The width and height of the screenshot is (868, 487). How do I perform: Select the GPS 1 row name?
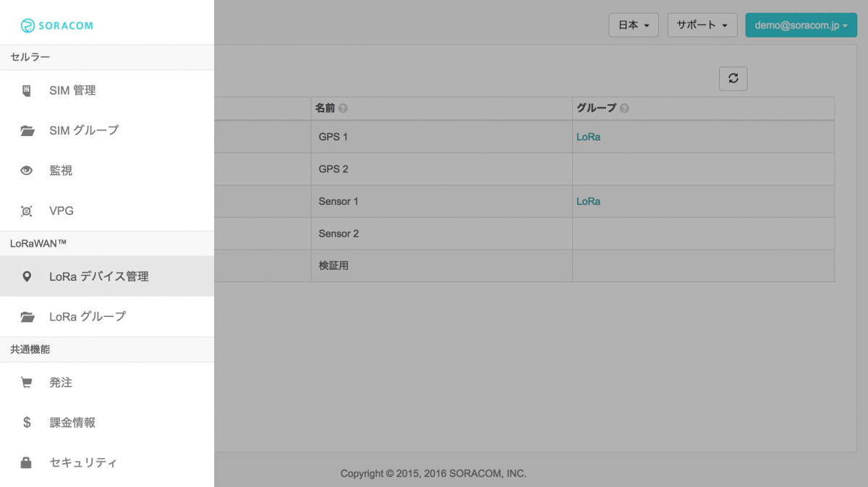(x=333, y=137)
